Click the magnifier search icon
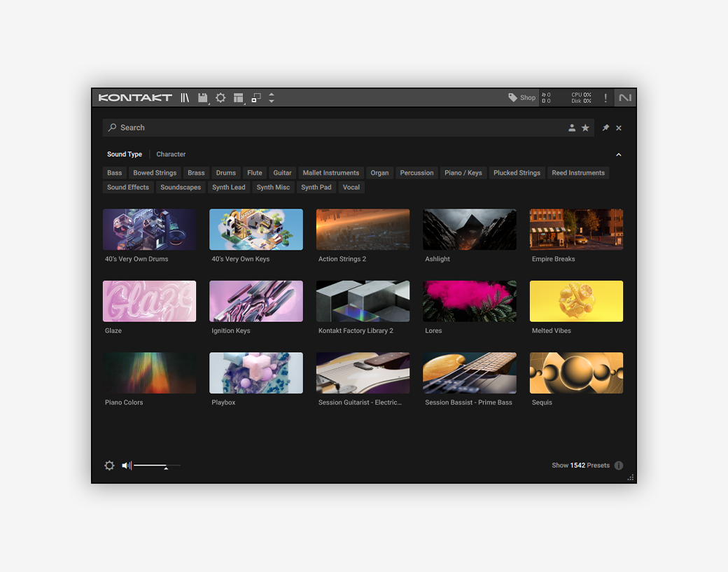 click(x=112, y=127)
